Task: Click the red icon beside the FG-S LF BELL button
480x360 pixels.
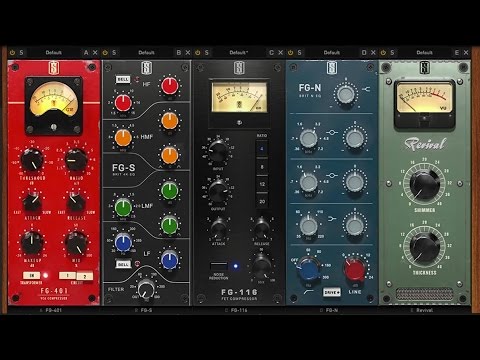Action: (x=137, y=264)
